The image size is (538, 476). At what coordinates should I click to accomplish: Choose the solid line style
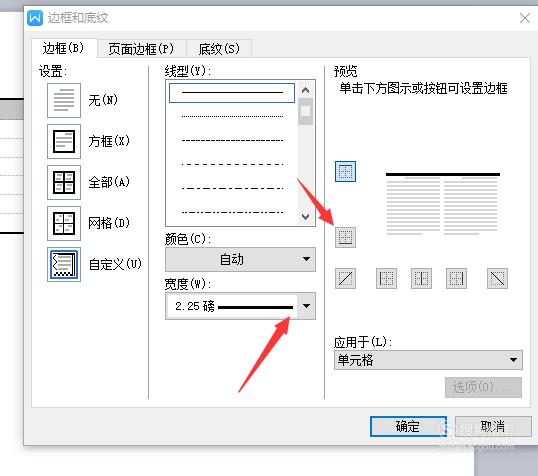pos(232,92)
